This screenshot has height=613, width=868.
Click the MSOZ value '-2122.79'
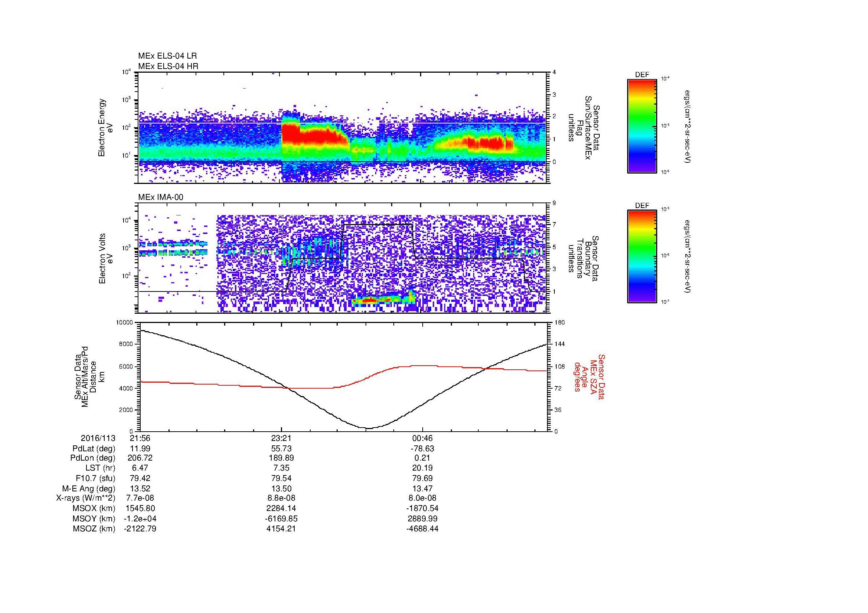[x=140, y=529]
